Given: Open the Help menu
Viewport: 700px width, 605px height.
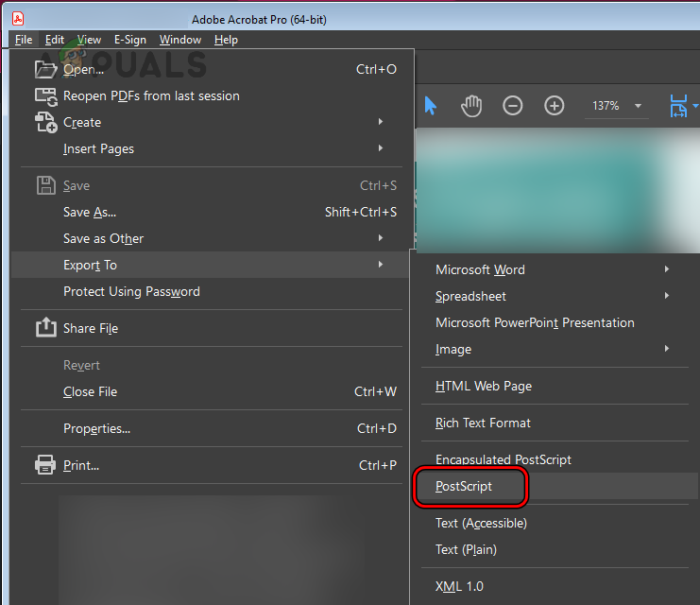Looking at the screenshot, I should 226,40.
